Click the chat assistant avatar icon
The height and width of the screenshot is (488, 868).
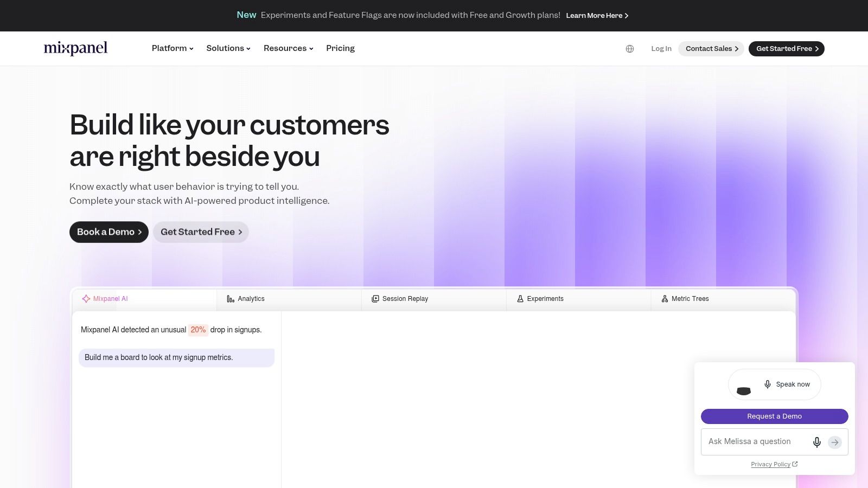coord(744,390)
